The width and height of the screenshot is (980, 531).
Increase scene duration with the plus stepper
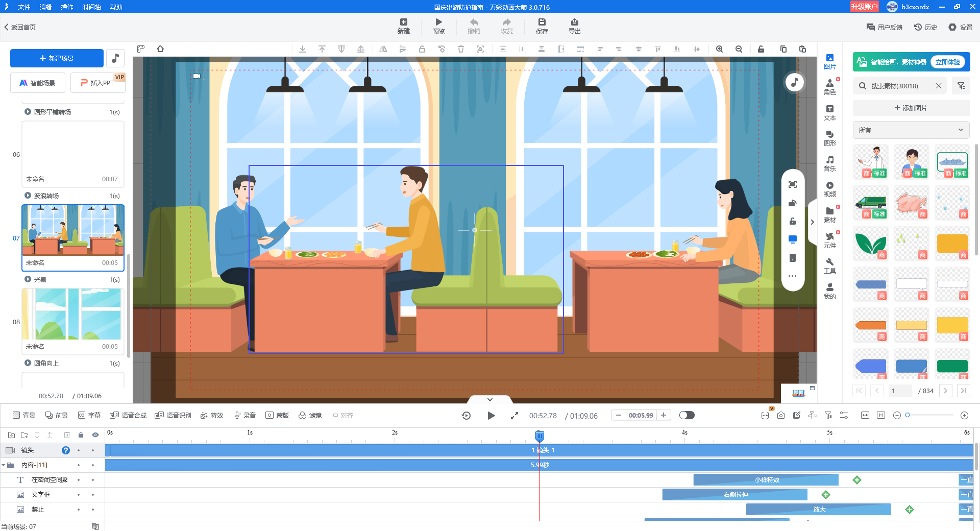664,415
